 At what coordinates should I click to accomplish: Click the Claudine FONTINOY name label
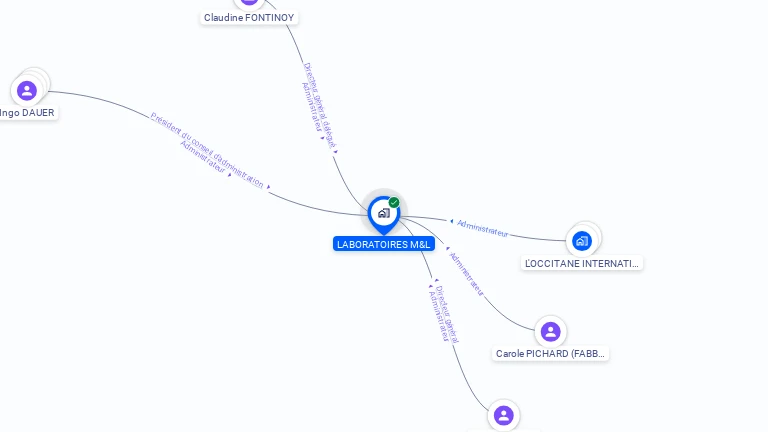[249, 18]
